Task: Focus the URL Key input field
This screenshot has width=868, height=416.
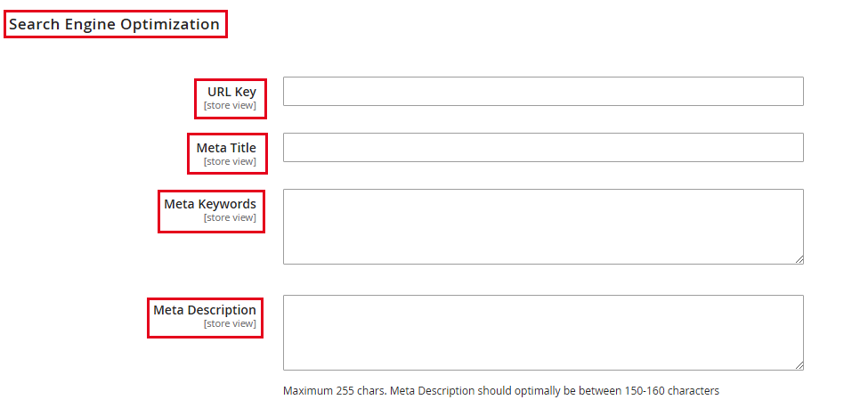Action: click(543, 92)
